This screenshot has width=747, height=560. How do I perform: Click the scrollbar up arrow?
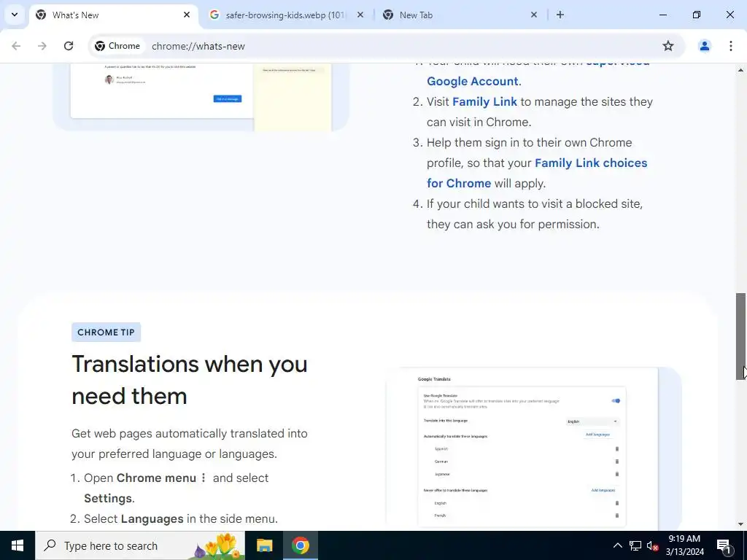click(x=740, y=70)
